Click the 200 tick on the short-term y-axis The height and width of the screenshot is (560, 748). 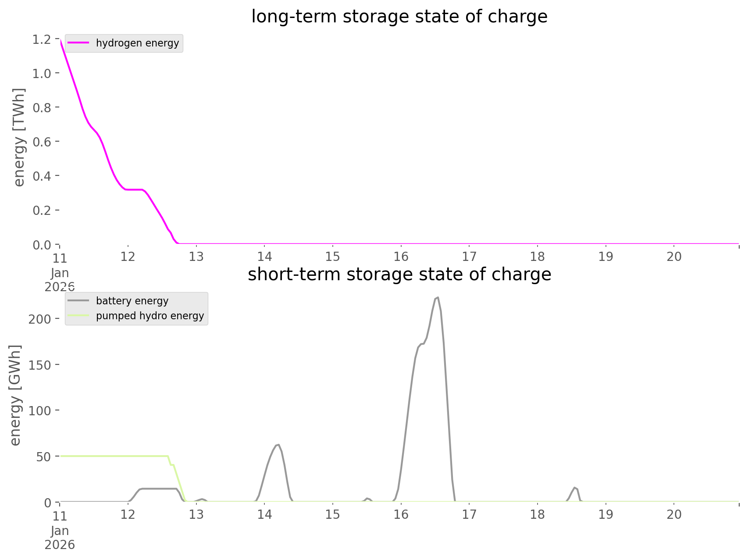tap(39, 319)
